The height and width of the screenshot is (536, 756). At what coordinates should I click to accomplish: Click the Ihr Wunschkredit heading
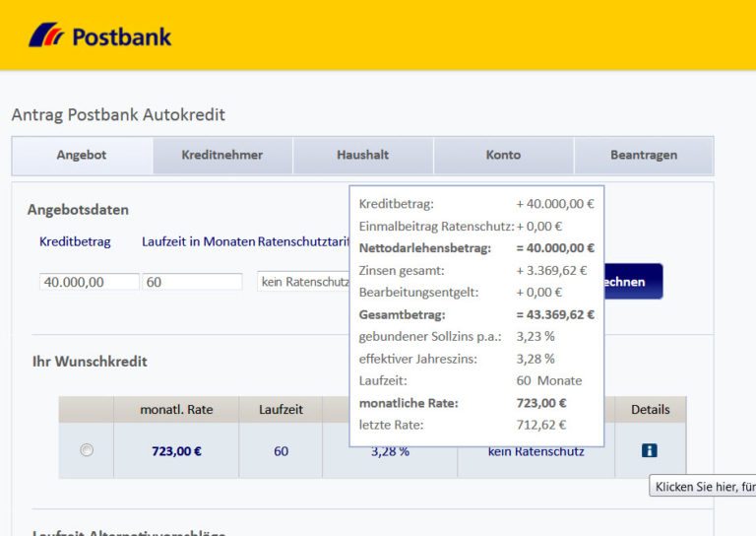(90, 362)
